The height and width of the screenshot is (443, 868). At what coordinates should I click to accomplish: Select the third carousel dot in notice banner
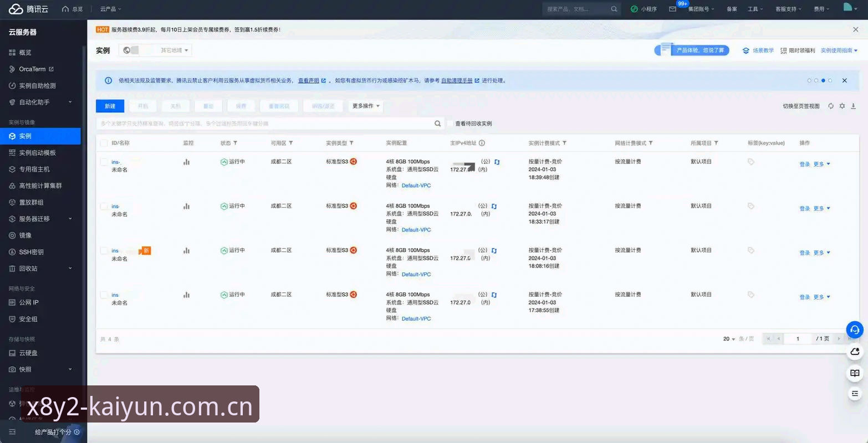[823, 81]
